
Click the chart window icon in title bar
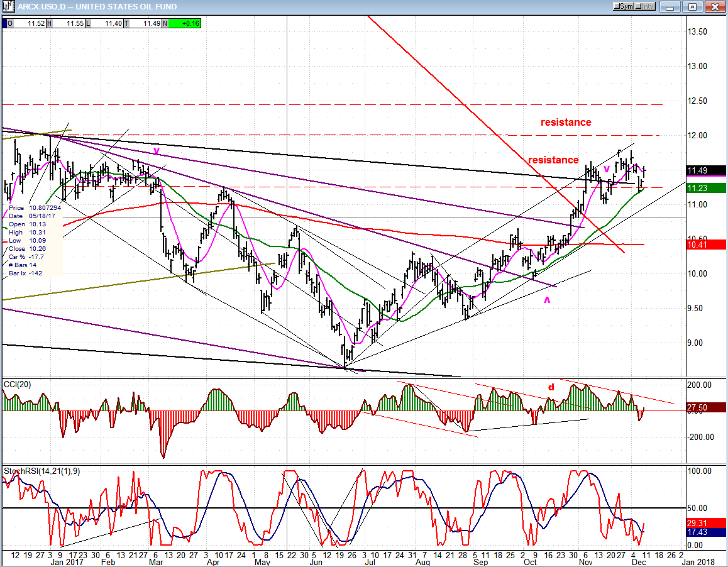[6, 6]
